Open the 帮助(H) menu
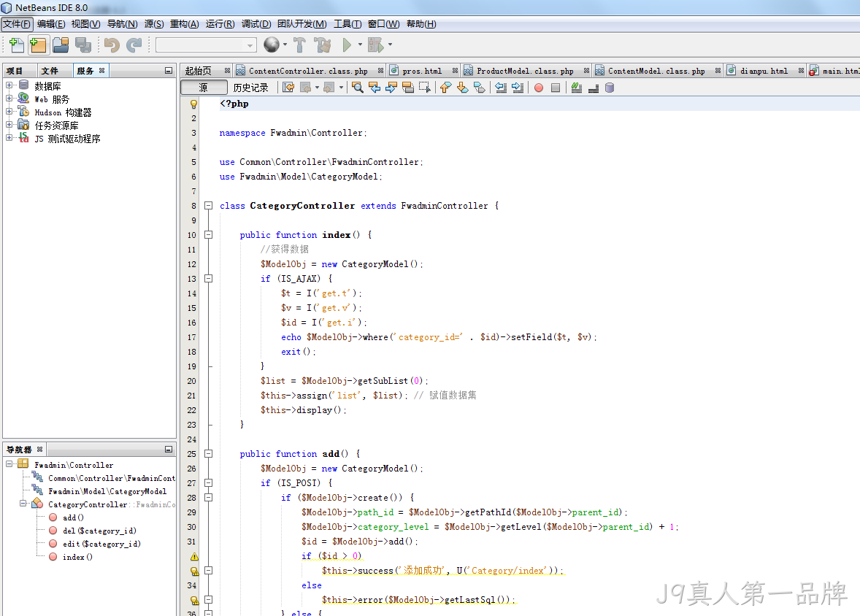 (421, 23)
